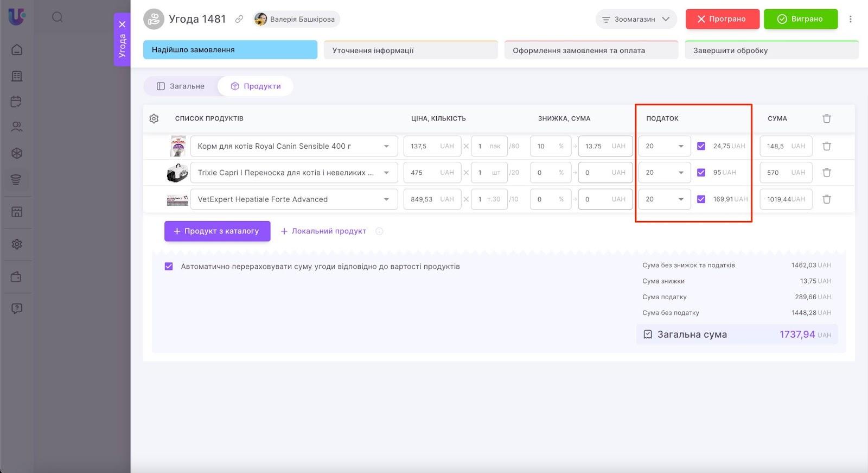Click the info icon beside Локальний продукт
Viewport: 868px width, 473px height.
coord(379,231)
